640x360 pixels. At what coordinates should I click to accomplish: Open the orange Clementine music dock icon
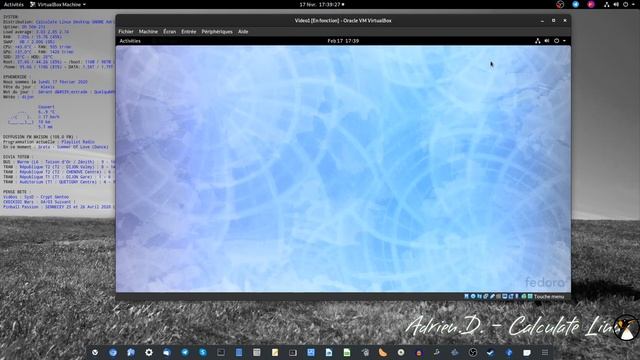(x=383, y=353)
